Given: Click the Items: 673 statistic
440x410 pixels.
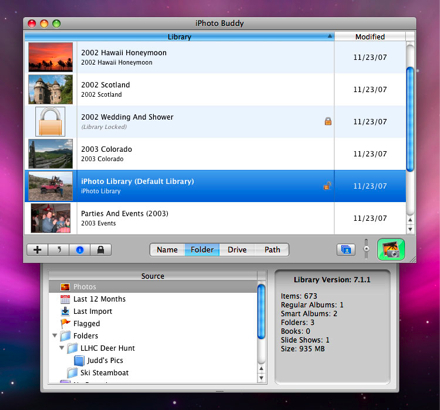Looking at the screenshot, I should [x=299, y=296].
